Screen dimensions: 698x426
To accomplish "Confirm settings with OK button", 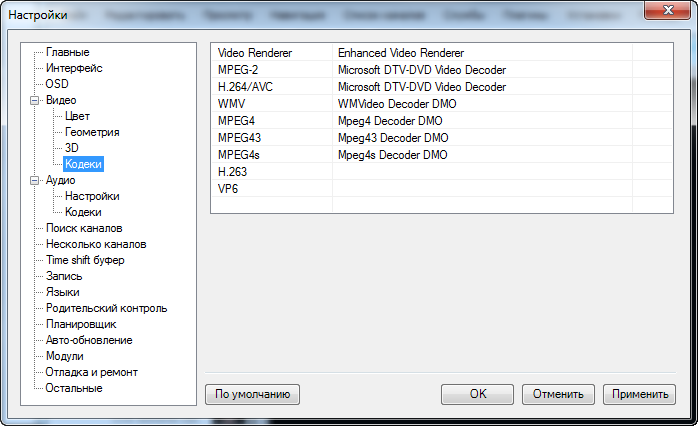I will click(x=478, y=394).
